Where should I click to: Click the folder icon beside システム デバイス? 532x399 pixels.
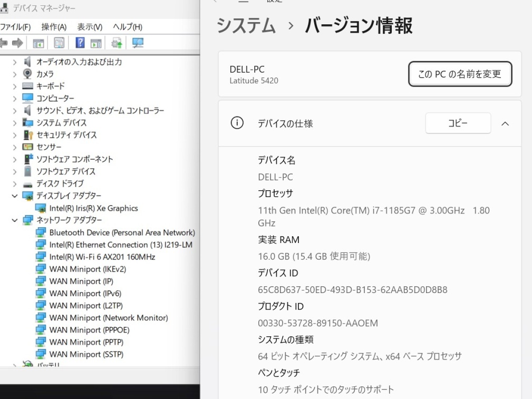tap(27, 122)
